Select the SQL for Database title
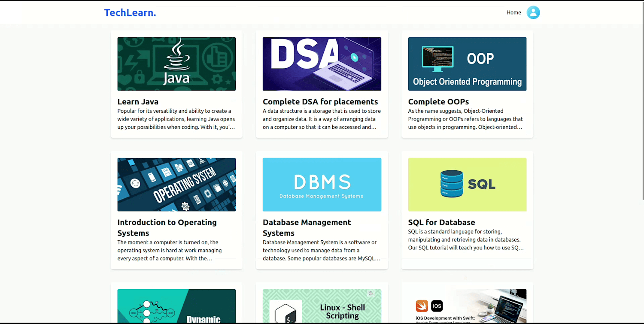This screenshot has width=644, height=324. click(x=441, y=222)
